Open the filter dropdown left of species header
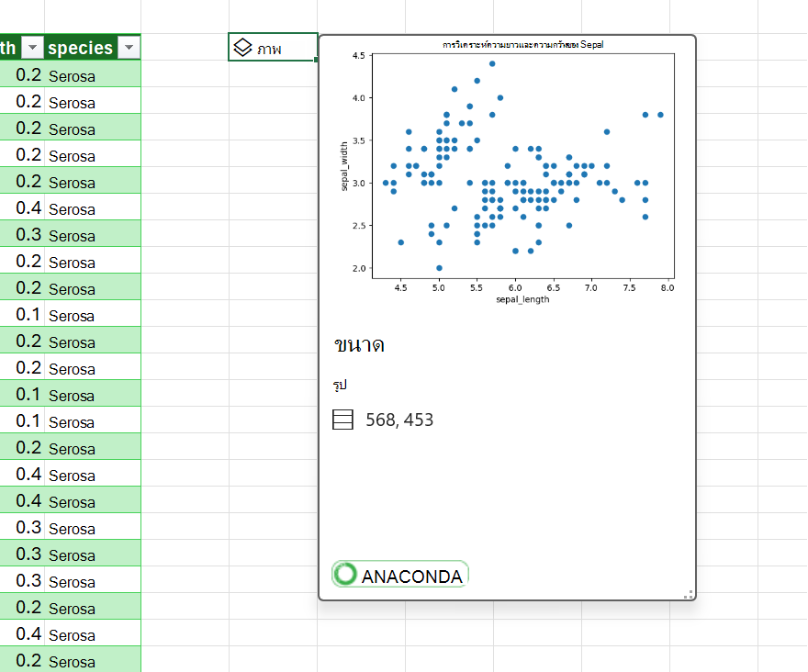808x672 pixels. point(32,48)
